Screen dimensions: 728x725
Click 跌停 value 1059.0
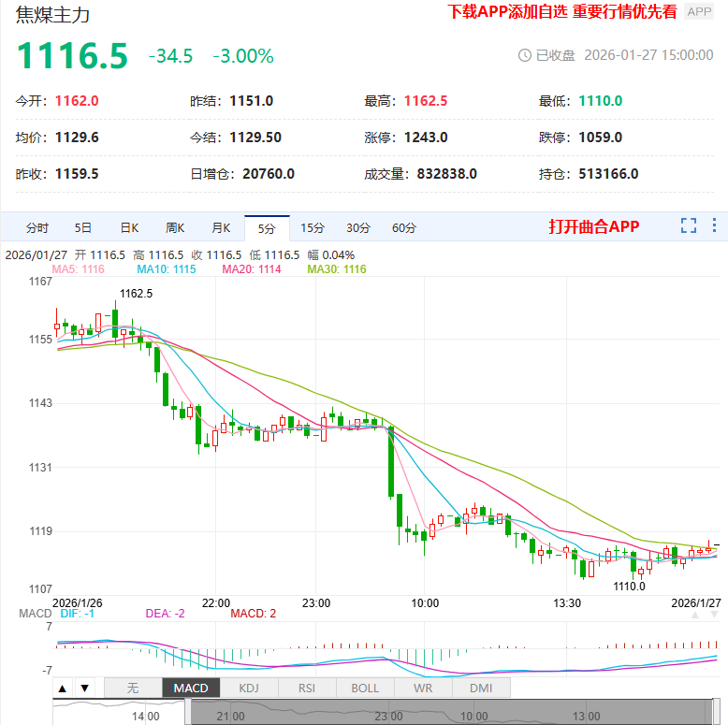[600, 138]
